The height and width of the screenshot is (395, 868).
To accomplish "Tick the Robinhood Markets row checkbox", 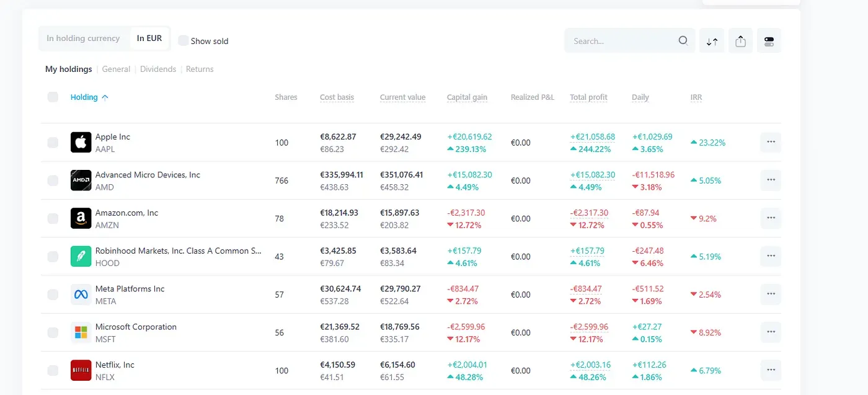I will pos(53,257).
